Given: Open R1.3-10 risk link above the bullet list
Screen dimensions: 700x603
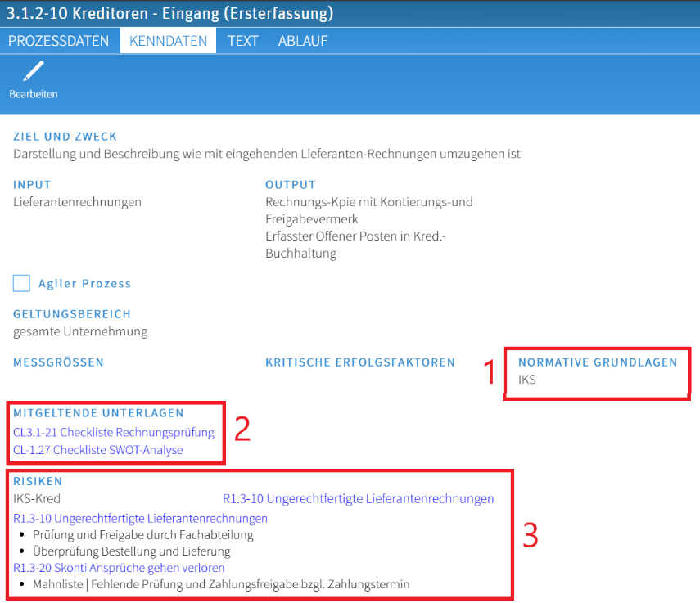Looking at the screenshot, I should pyautogui.click(x=140, y=518).
